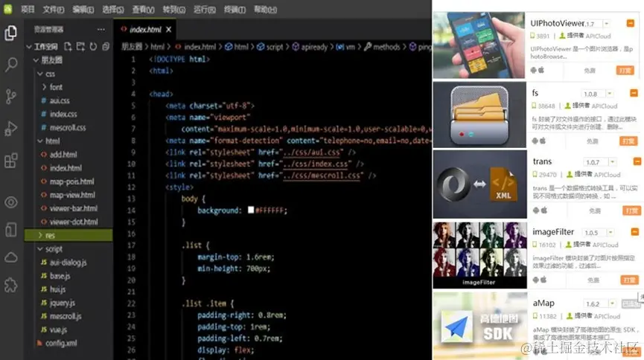
Task: Open the 项目 menu
Action: point(28,10)
